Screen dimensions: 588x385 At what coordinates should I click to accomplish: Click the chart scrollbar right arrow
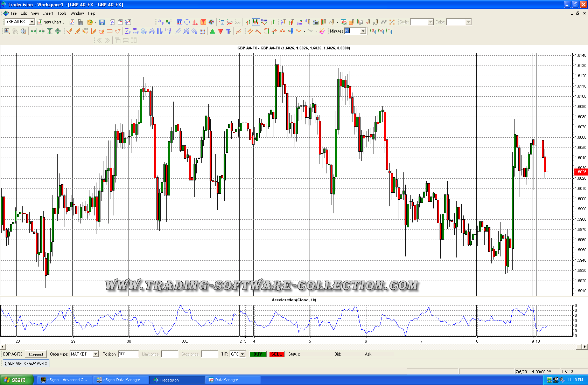coord(584,346)
